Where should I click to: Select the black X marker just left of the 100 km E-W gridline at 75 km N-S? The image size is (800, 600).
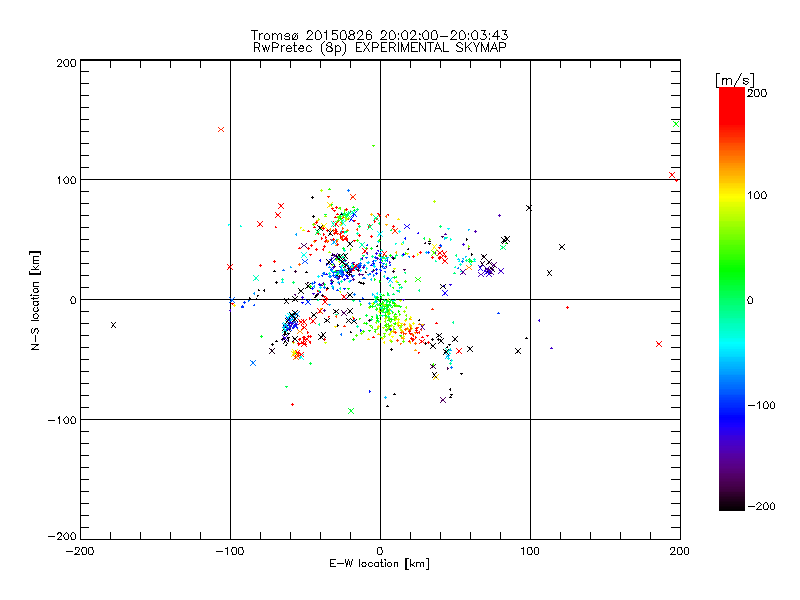point(529,208)
